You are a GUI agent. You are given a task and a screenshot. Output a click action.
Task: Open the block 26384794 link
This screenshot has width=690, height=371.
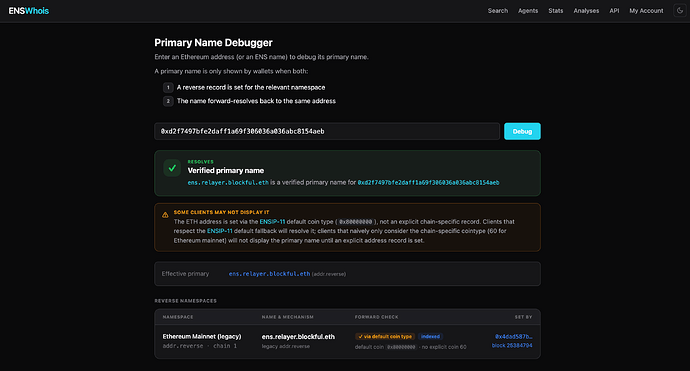pyautogui.click(x=512, y=345)
